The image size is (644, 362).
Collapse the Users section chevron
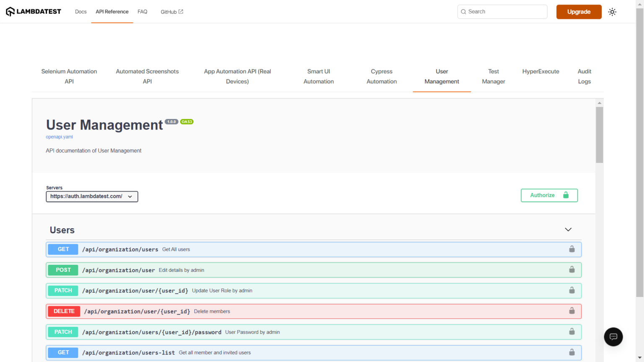pos(568,230)
